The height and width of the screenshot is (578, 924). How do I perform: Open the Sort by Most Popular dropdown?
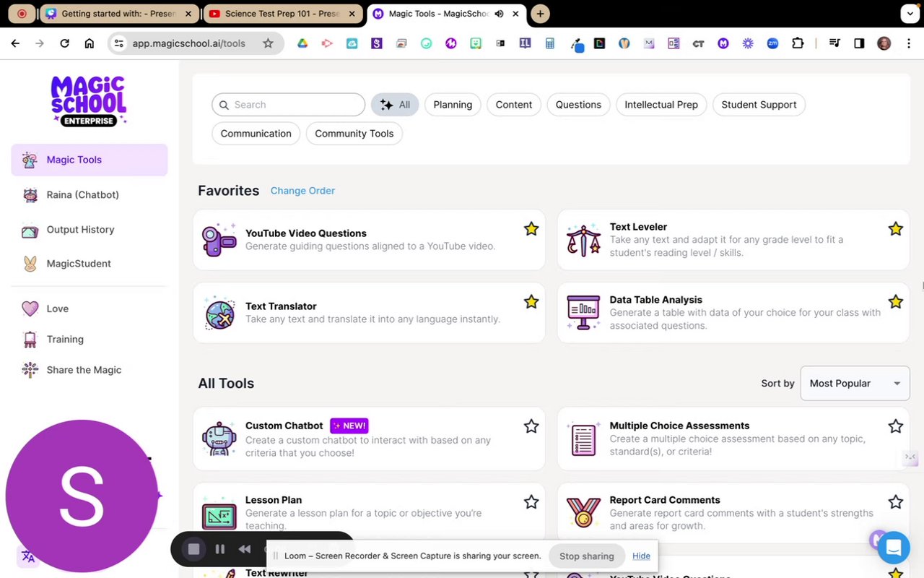point(855,384)
